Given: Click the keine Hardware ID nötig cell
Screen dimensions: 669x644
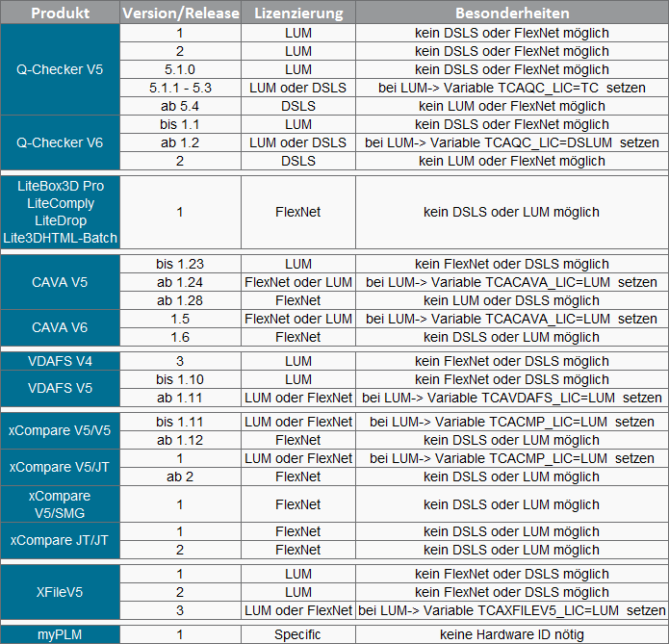Looking at the screenshot, I should coord(512,634).
